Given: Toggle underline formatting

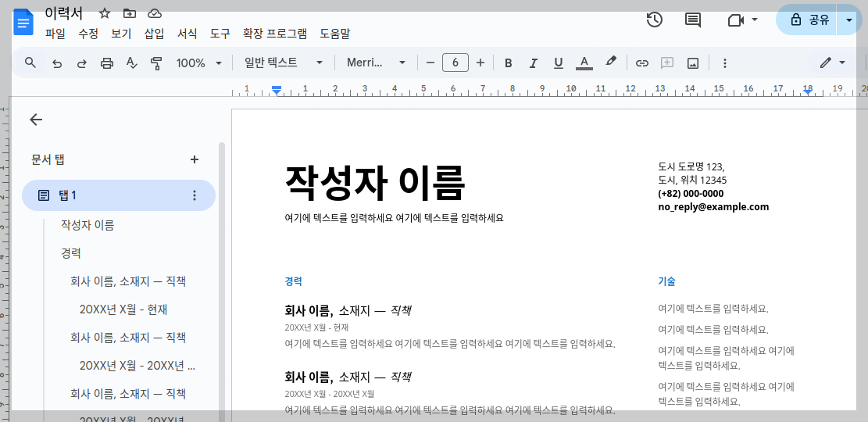Looking at the screenshot, I should click(x=558, y=63).
